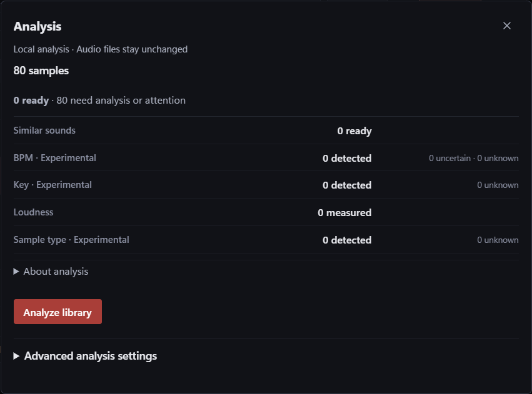This screenshot has width=532, height=394.
Task: Click the Analysis dialog title
Action: click(38, 26)
